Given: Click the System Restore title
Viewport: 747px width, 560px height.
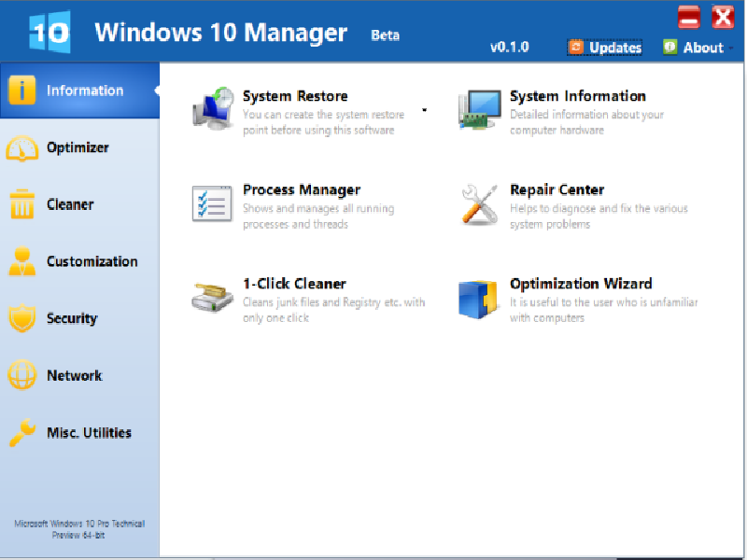Looking at the screenshot, I should point(295,96).
